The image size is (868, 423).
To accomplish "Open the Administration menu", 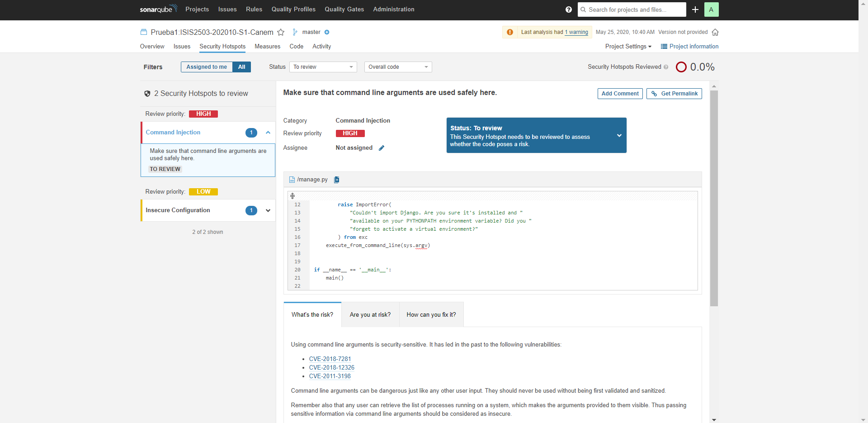I will click(x=394, y=10).
